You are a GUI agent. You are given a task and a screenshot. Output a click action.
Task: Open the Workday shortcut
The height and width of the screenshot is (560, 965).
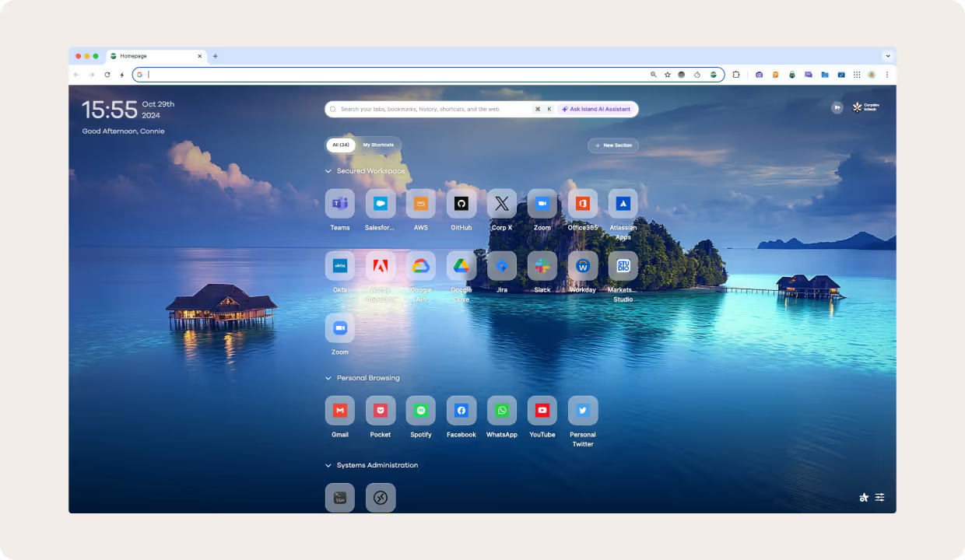pos(583,266)
